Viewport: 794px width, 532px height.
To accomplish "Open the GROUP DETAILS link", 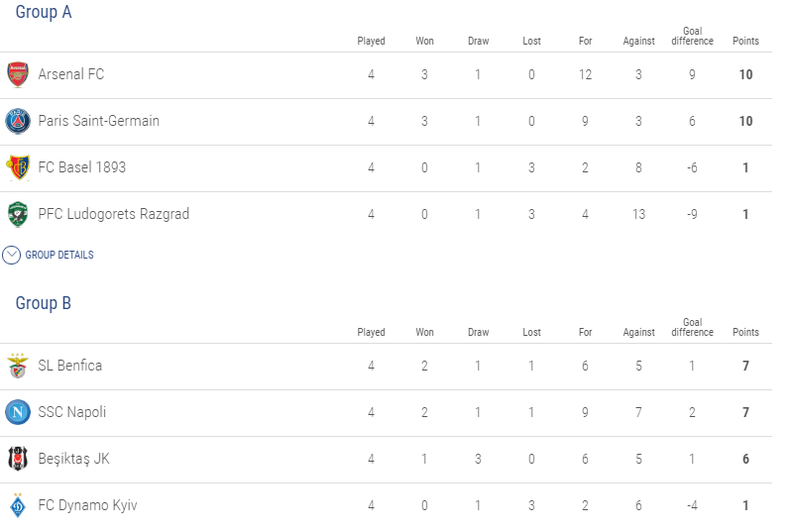I will (x=59, y=256).
